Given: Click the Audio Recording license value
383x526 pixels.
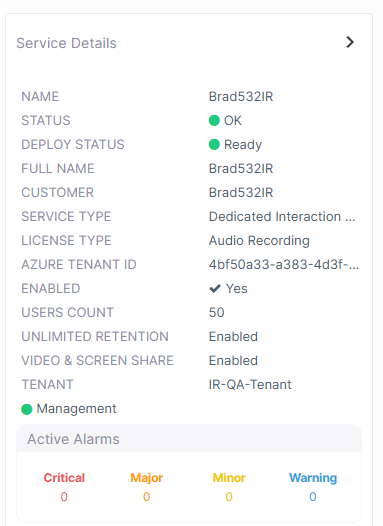Looking at the screenshot, I should pyautogui.click(x=259, y=241).
